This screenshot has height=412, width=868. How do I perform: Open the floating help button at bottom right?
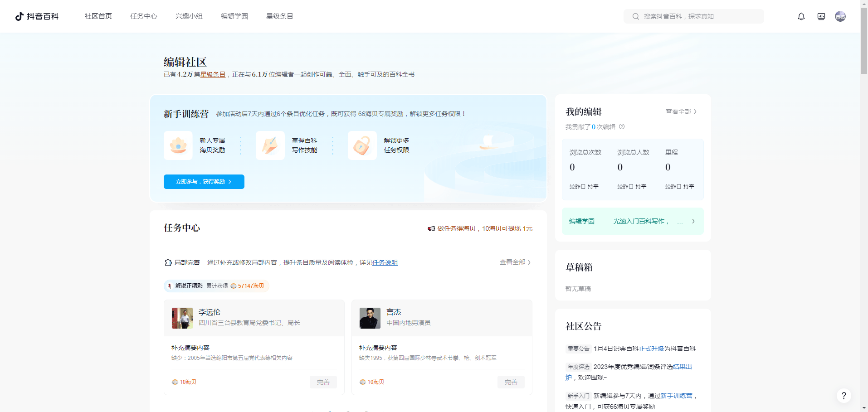tap(844, 395)
